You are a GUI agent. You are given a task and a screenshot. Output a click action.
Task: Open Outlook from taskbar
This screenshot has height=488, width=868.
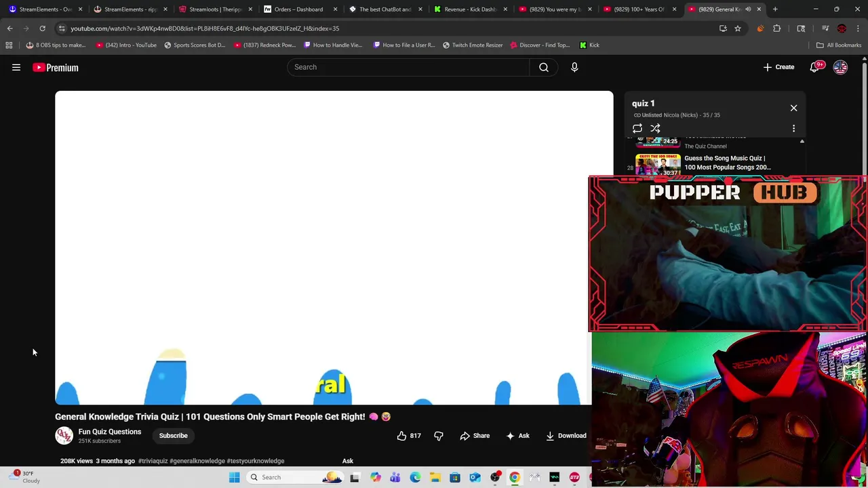click(x=475, y=477)
